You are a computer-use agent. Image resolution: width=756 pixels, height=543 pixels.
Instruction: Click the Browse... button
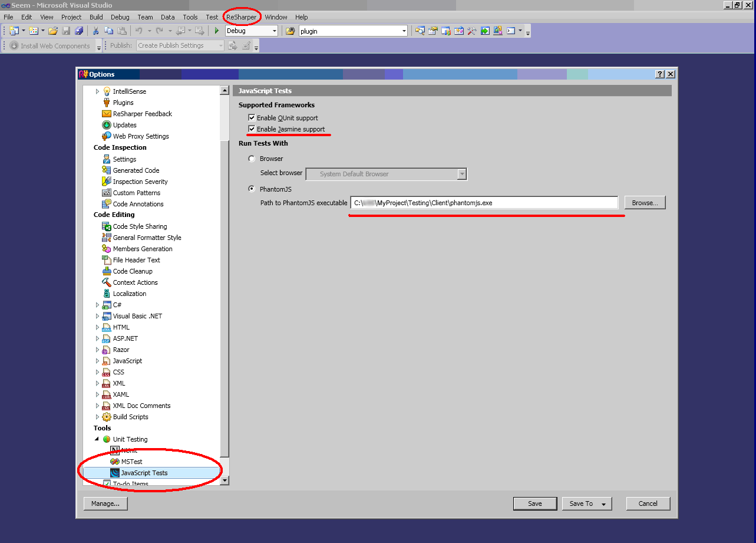click(x=645, y=203)
